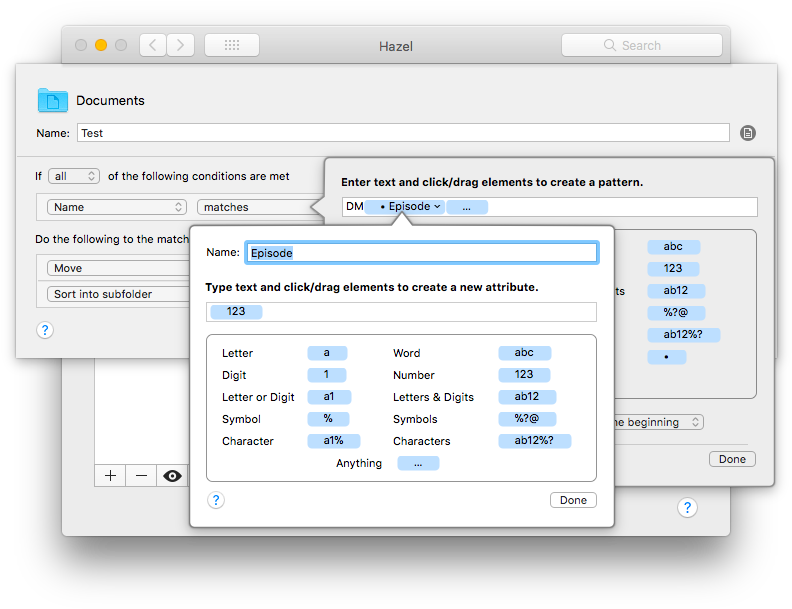Click the rule Name field containing Test
This screenshot has height=609, width=792.
[x=403, y=133]
